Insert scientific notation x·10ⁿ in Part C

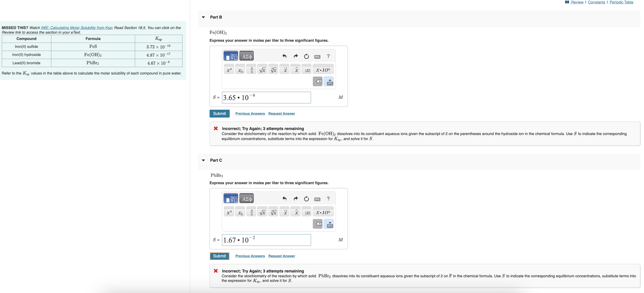(x=323, y=212)
